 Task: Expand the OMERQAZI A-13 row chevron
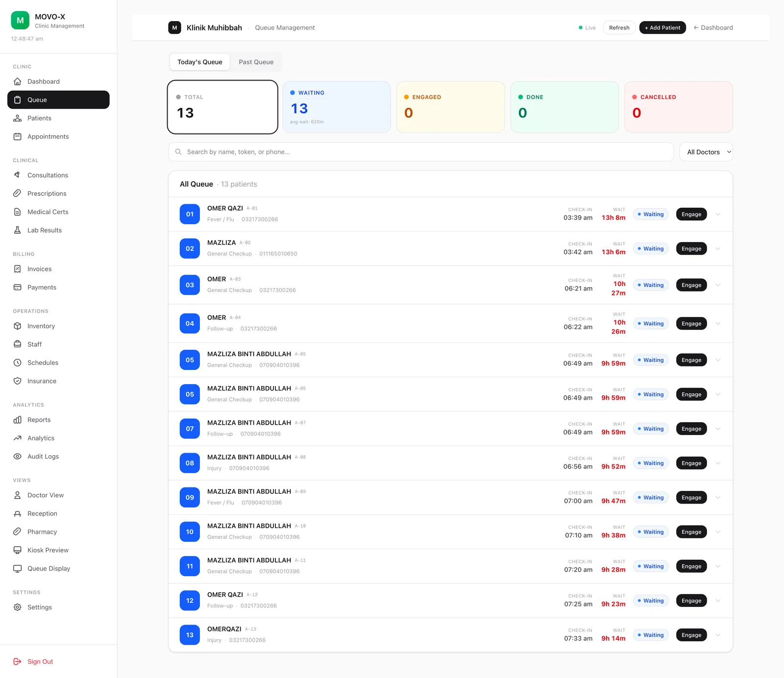click(x=718, y=635)
